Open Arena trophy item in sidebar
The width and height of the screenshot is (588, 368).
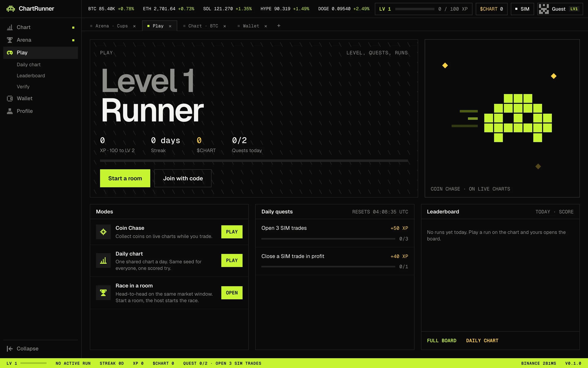click(41, 40)
